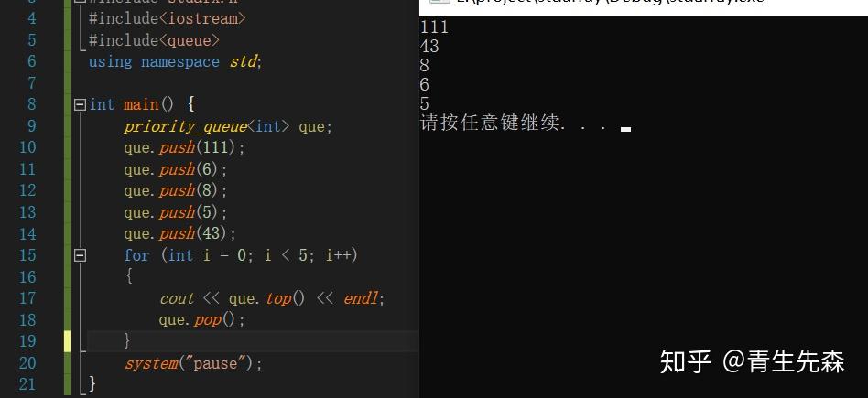The image size is (868, 398).
Task: Click the que.push(111); statement
Action: click(184, 148)
